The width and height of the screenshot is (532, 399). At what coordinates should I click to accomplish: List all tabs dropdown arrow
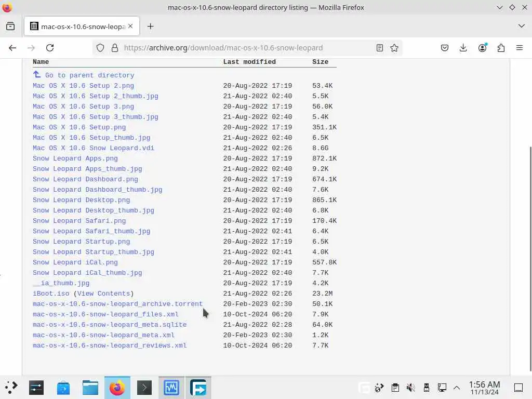point(522,26)
